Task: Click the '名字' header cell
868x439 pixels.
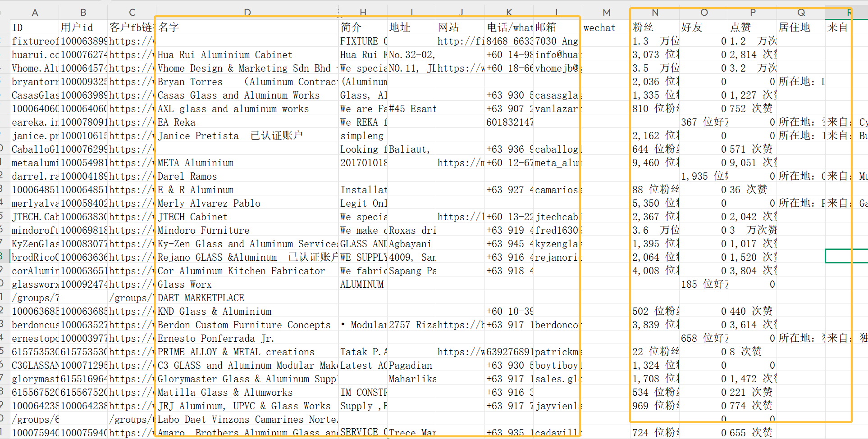Action: pyautogui.click(x=247, y=27)
